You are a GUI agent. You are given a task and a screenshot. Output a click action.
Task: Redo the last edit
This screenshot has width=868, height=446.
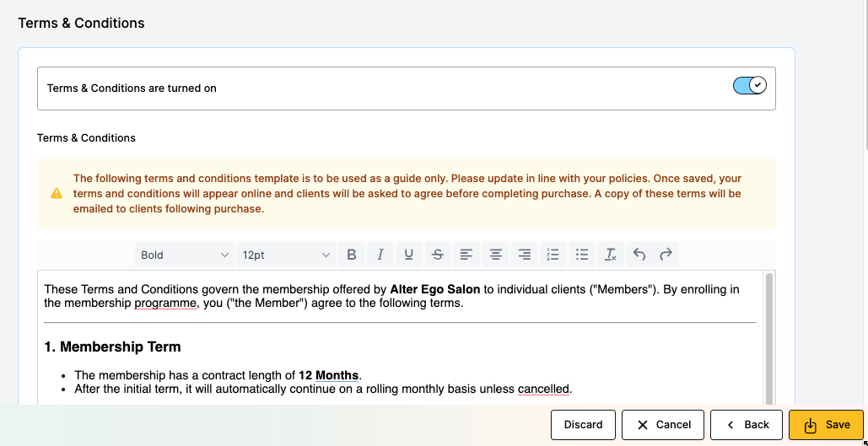(666, 255)
